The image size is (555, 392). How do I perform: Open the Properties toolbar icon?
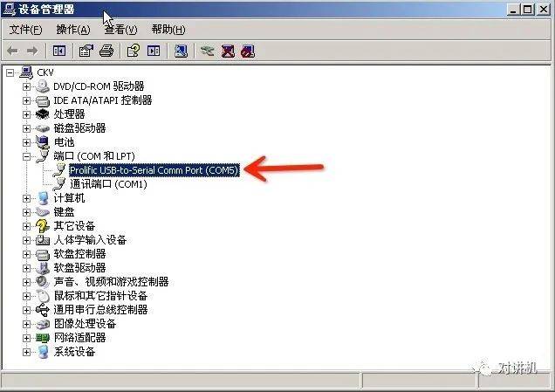tap(86, 52)
